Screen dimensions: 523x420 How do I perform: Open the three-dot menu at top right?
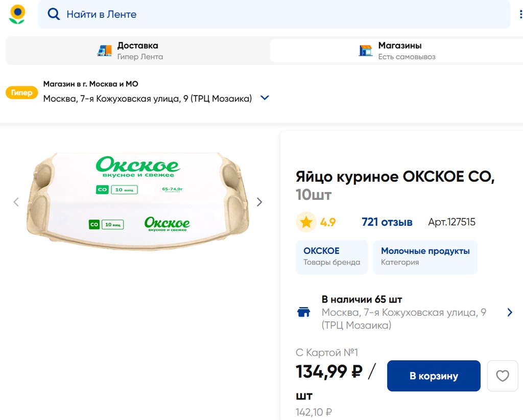pos(520,14)
